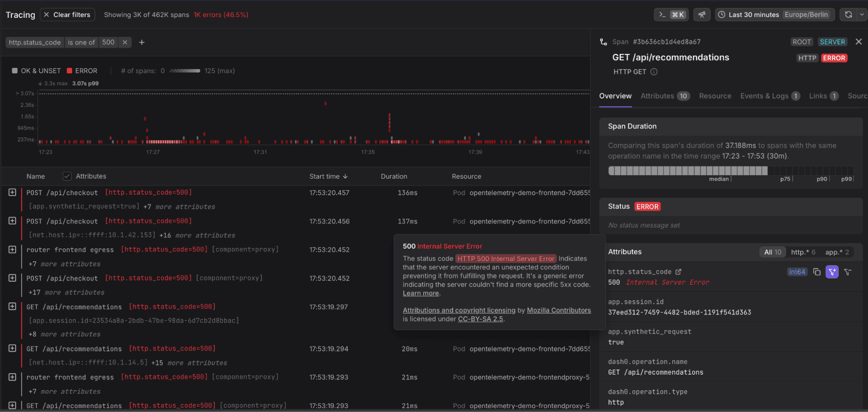Click the app.session.id value 37eed312-7459-4482-bded-1191f541d363
Image resolution: width=868 pixels, height=412 pixels.
pyautogui.click(x=680, y=312)
